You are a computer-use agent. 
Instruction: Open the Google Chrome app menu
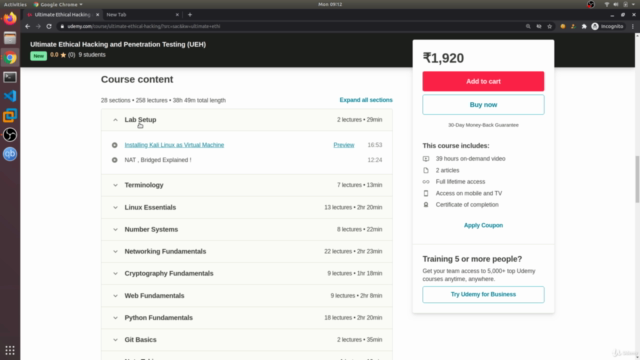pos(58,4)
